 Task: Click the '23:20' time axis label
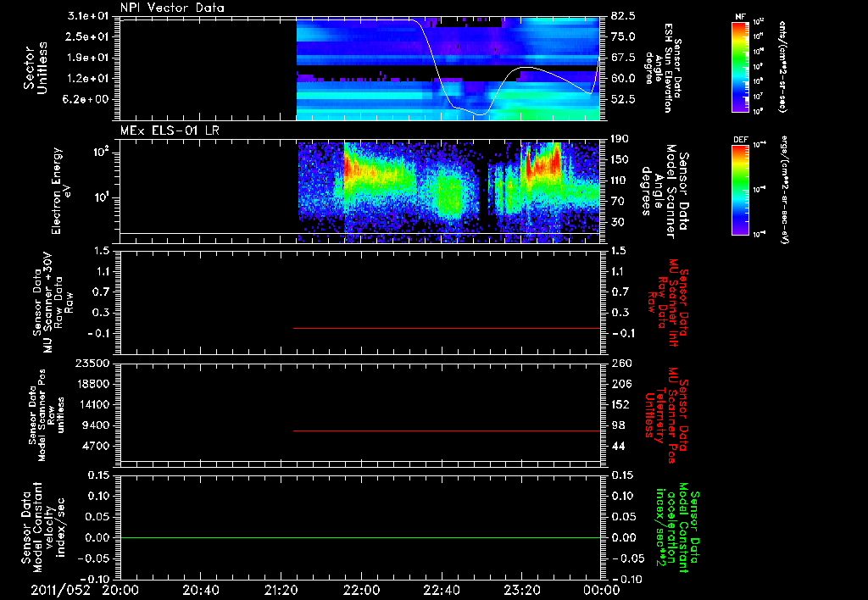521,590
